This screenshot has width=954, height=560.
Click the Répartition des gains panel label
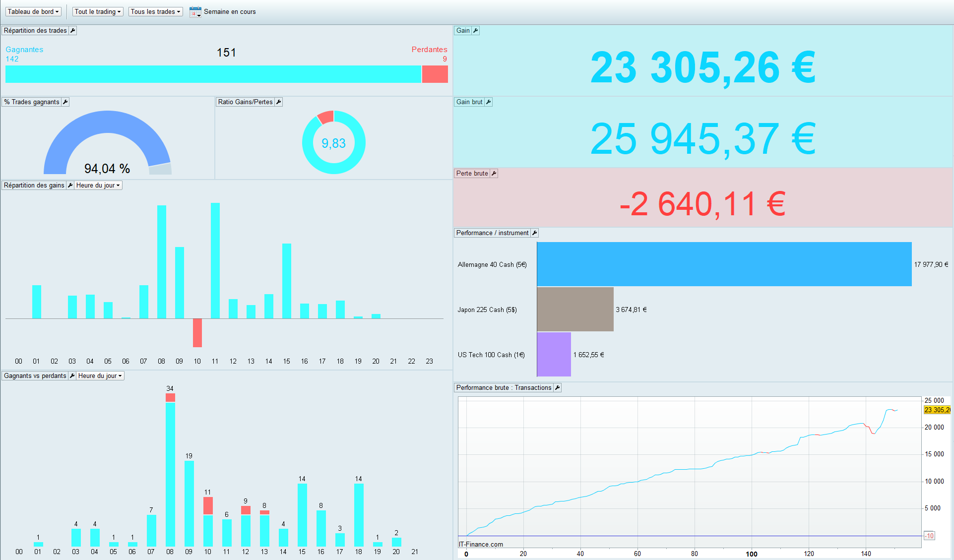(x=34, y=186)
